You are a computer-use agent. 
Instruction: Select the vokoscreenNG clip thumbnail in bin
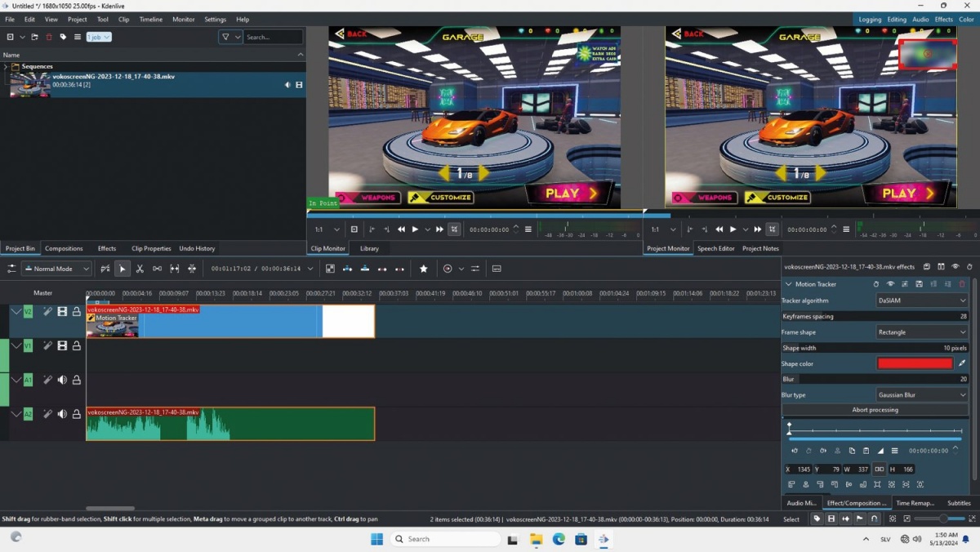tap(29, 84)
